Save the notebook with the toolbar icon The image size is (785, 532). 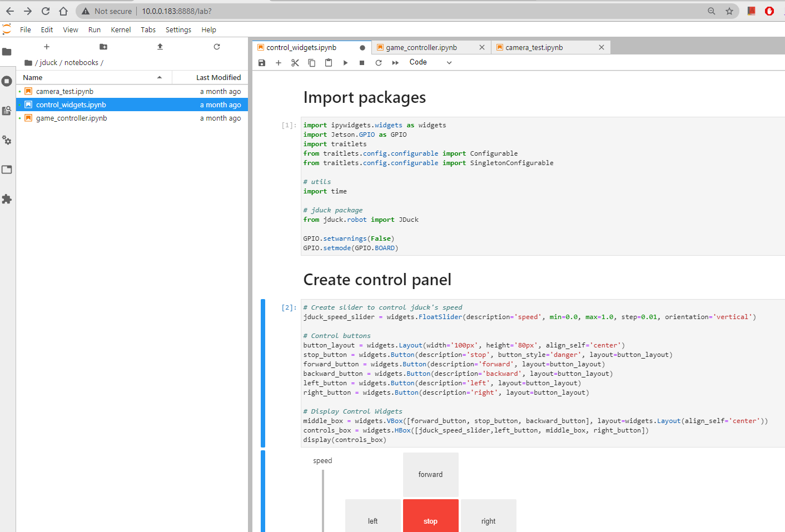[x=262, y=63]
